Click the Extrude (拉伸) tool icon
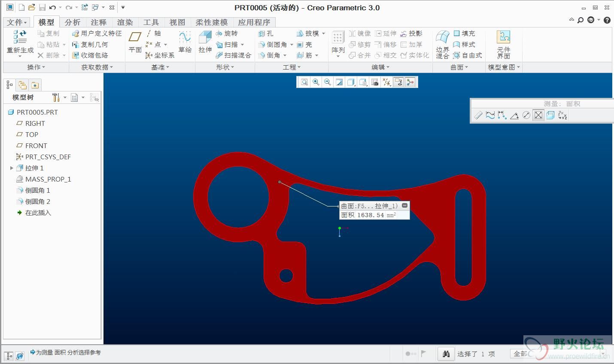This screenshot has width=614, height=364. point(205,42)
